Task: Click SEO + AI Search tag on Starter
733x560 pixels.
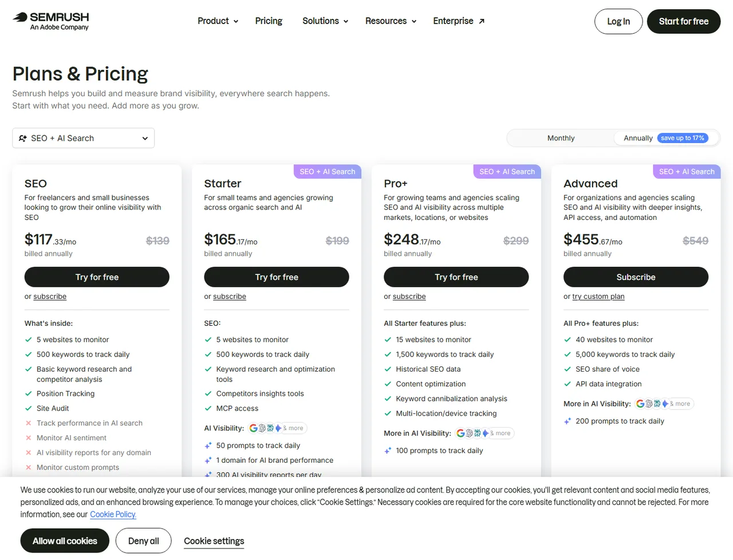Action: coord(328,172)
